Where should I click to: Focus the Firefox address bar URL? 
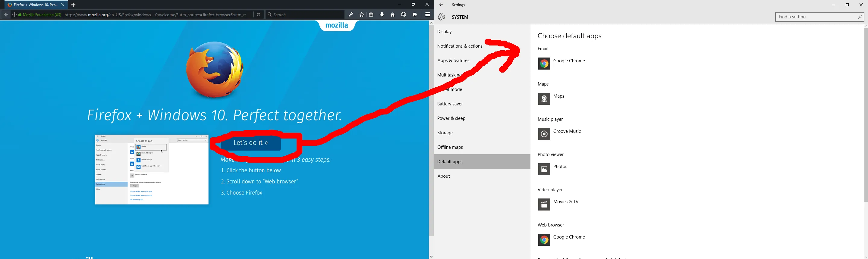(x=155, y=15)
